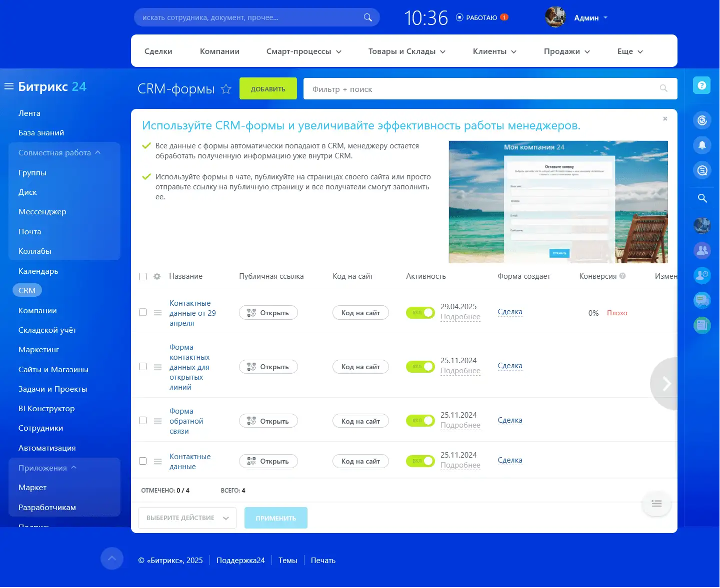The image size is (720, 588).
Task: Open the Поддержка24 footer link
Action: pos(240,561)
